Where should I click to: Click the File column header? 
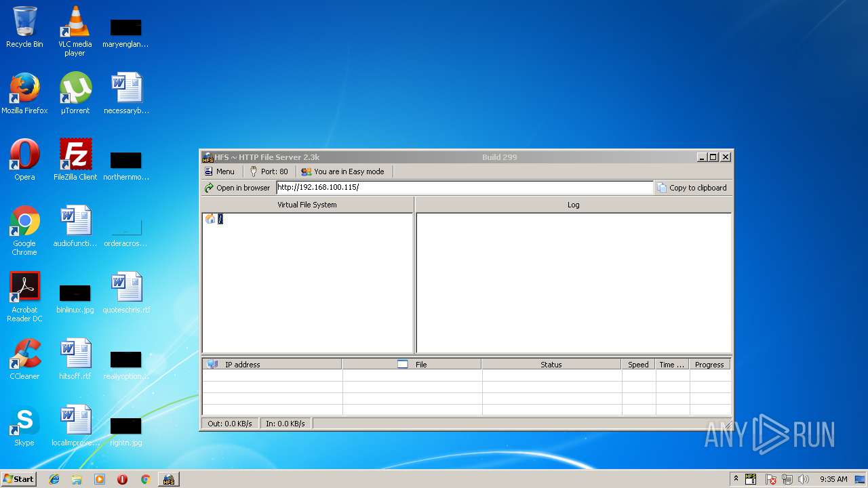(412, 365)
